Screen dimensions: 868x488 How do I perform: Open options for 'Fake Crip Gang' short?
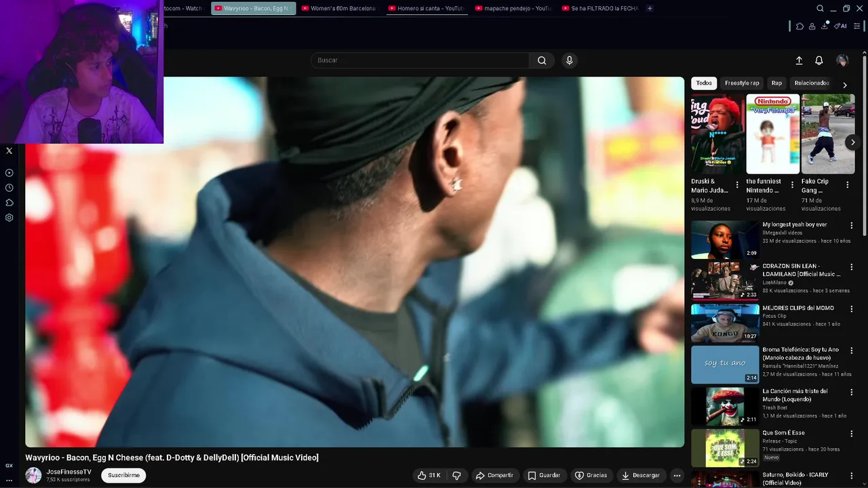[847, 184]
